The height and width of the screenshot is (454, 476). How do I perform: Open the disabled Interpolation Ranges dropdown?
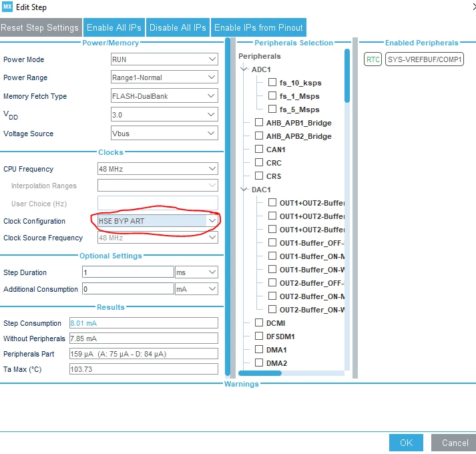pos(158,185)
